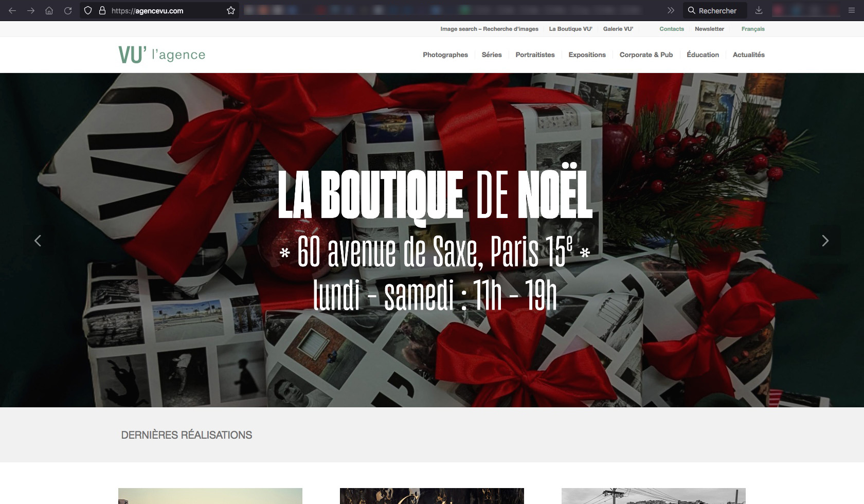Screen dimensions: 864x504
Task: Click the browser back arrow
Action: pos(12,10)
